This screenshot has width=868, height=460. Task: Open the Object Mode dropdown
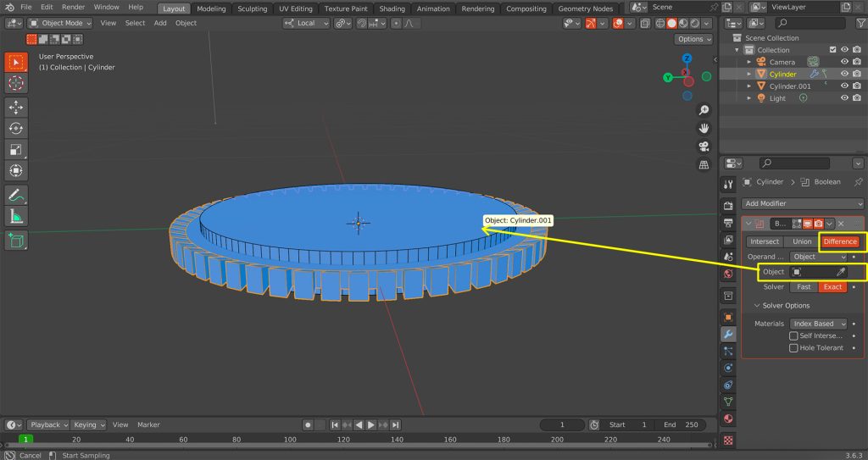coord(60,23)
